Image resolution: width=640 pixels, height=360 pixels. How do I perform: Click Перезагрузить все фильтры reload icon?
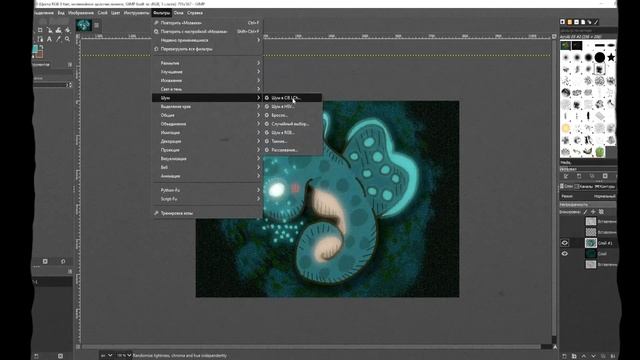pyautogui.click(x=156, y=49)
